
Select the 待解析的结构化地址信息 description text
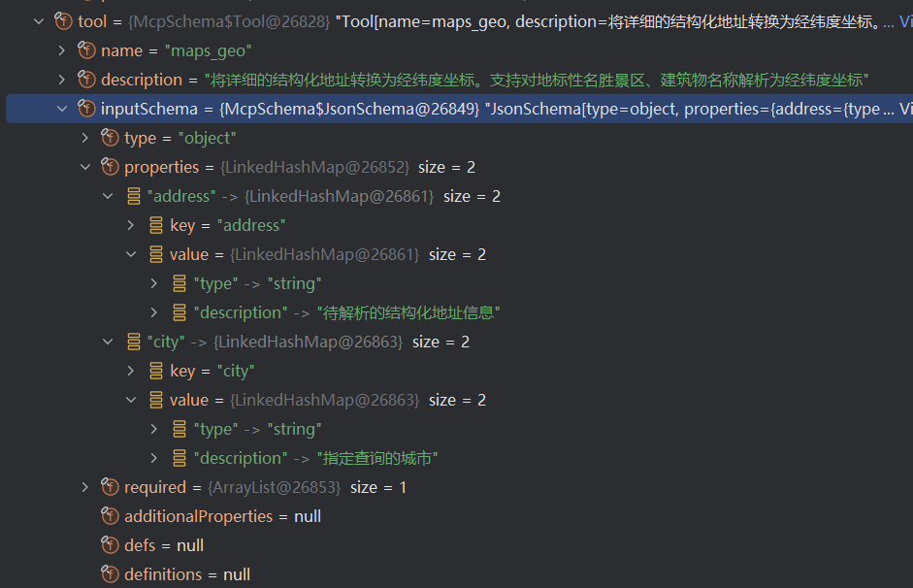tap(408, 312)
